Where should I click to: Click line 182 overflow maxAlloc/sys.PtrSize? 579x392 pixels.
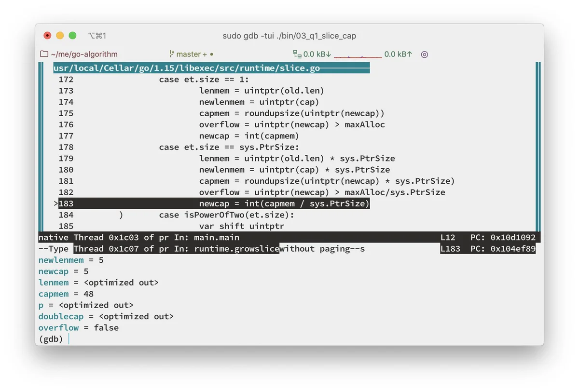pos(322,192)
